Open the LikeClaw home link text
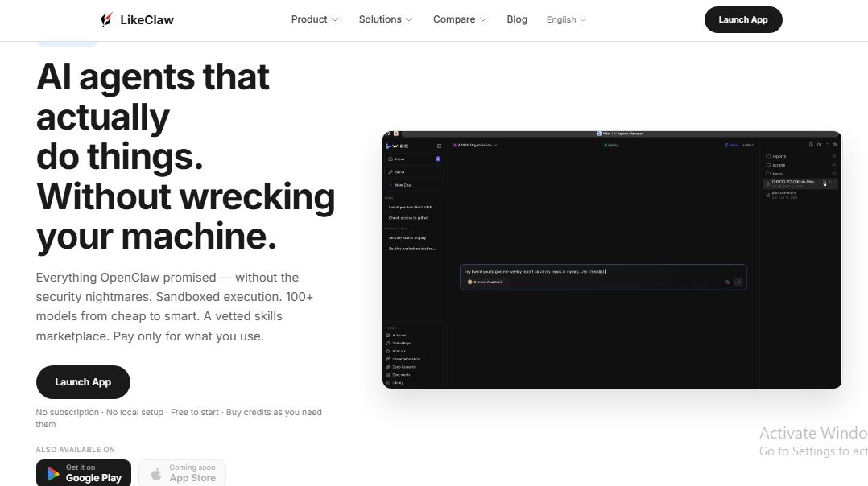The image size is (868, 486). point(147,20)
